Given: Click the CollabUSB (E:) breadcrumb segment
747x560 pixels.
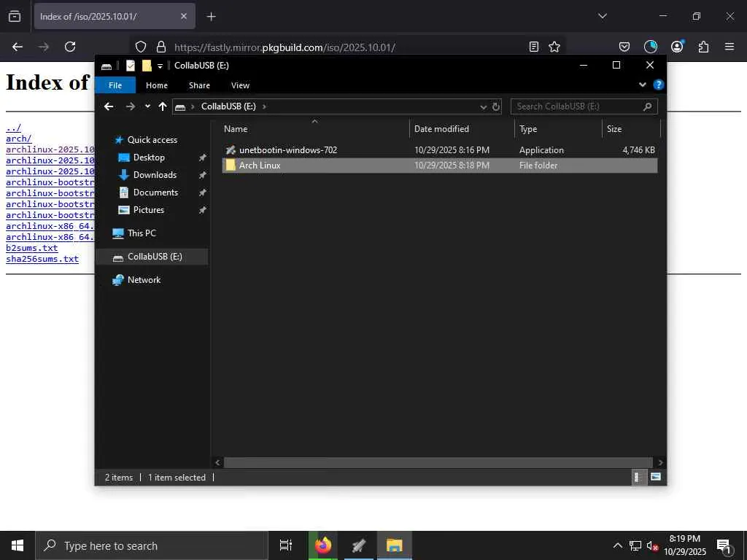Looking at the screenshot, I should [x=228, y=106].
